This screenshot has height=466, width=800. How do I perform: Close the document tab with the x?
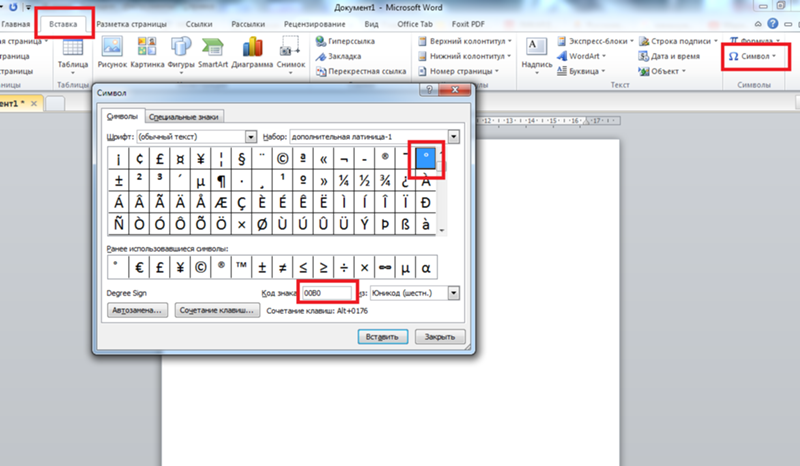click(x=34, y=103)
